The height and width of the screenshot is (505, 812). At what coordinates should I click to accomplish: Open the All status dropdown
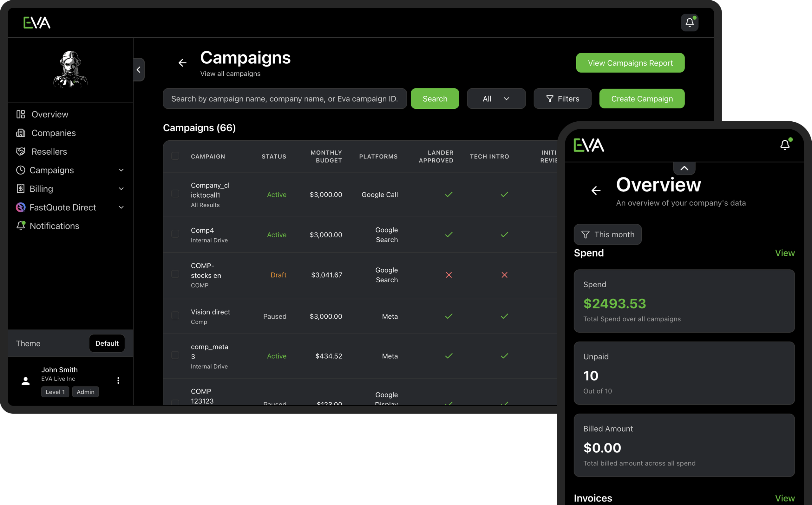point(496,99)
